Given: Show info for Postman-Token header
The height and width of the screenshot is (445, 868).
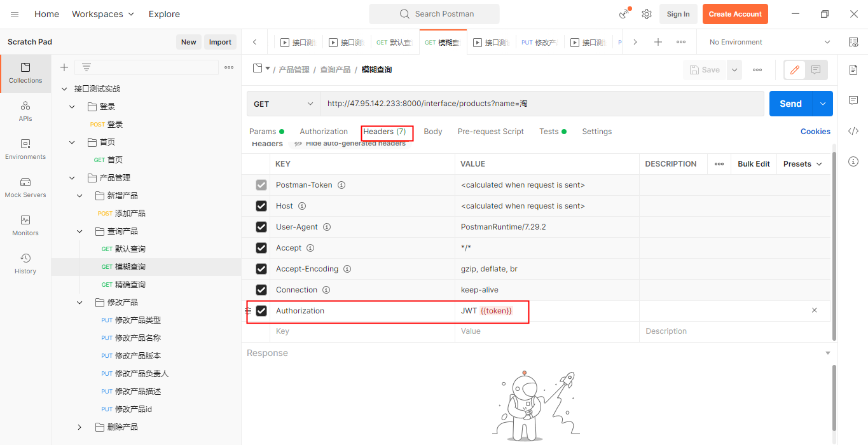Looking at the screenshot, I should [341, 185].
